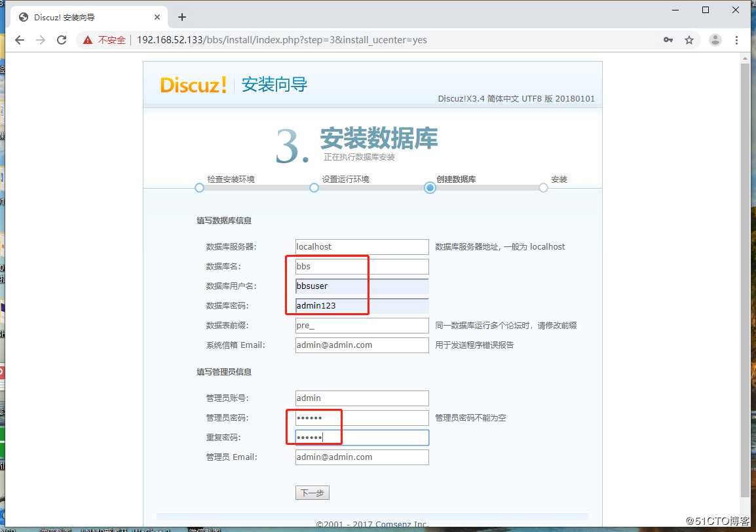Click the 管理员密码不能为空 hint
Image resolution: width=756 pixels, height=532 pixels.
470,418
